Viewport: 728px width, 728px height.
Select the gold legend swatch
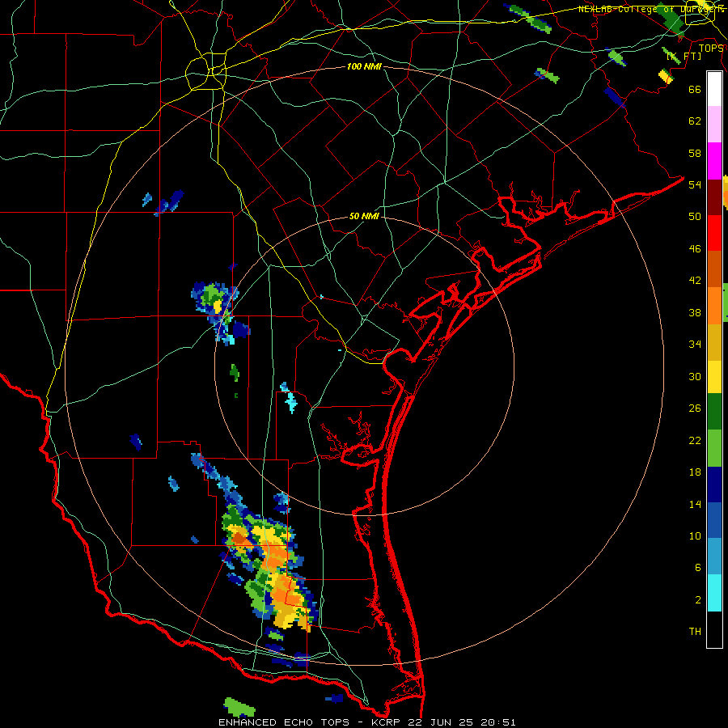coord(714,342)
